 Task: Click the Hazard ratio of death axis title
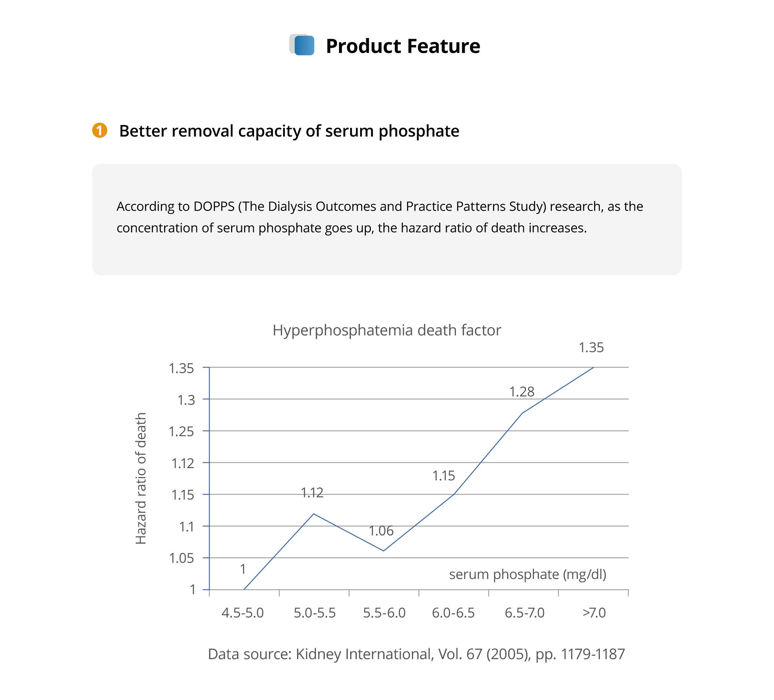click(141, 478)
